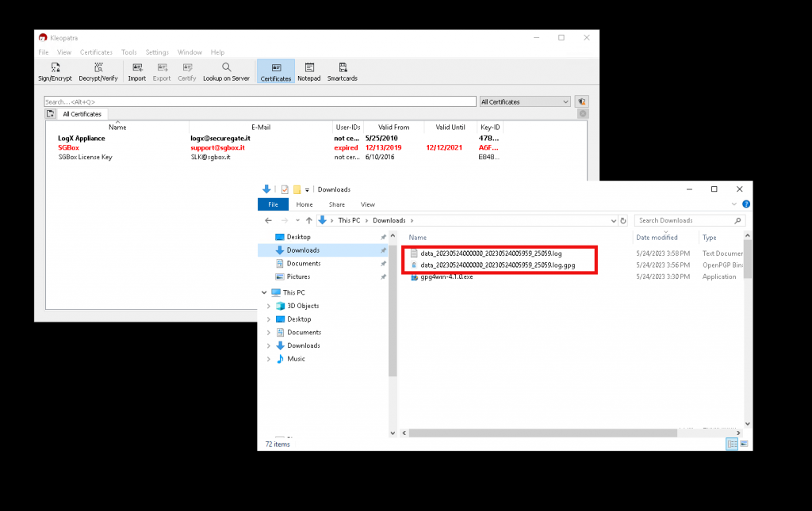This screenshot has height=511, width=812.
Task: Click Certify toolbar button in Kleopatra
Action: (x=187, y=72)
